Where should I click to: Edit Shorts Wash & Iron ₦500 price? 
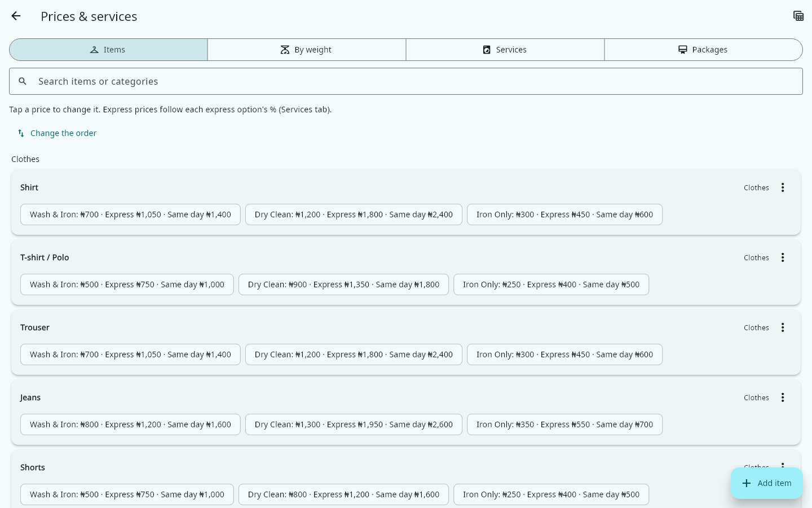coord(127,494)
